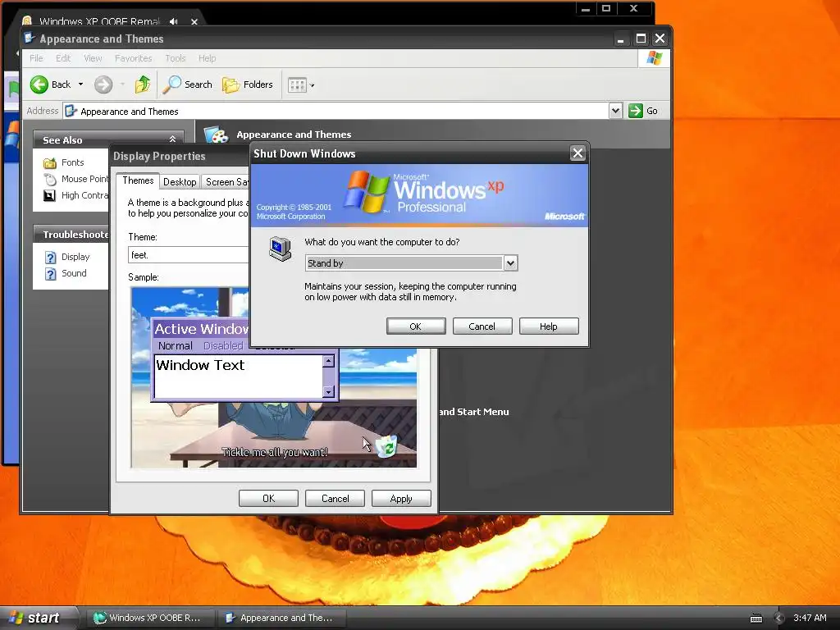Expand the Address bar dropdown
This screenshot has width=840, height=630.
[615, 111]
